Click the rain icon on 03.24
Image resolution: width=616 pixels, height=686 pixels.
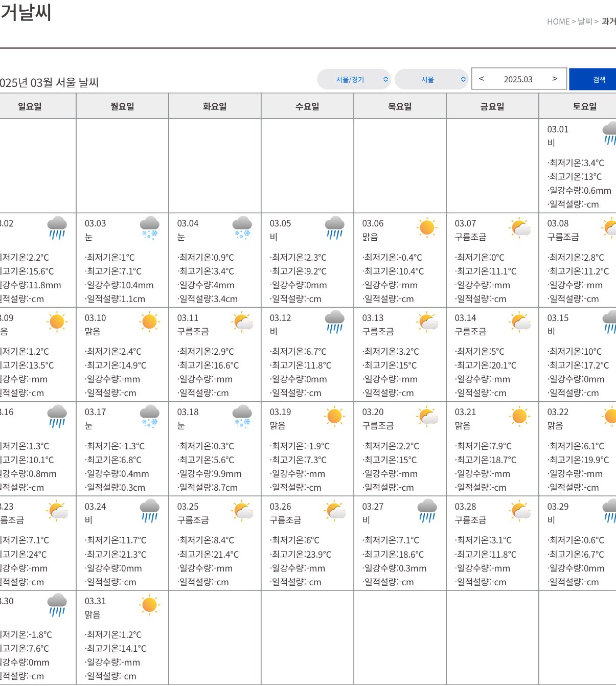pyautogui.click(x=149, y=511)
